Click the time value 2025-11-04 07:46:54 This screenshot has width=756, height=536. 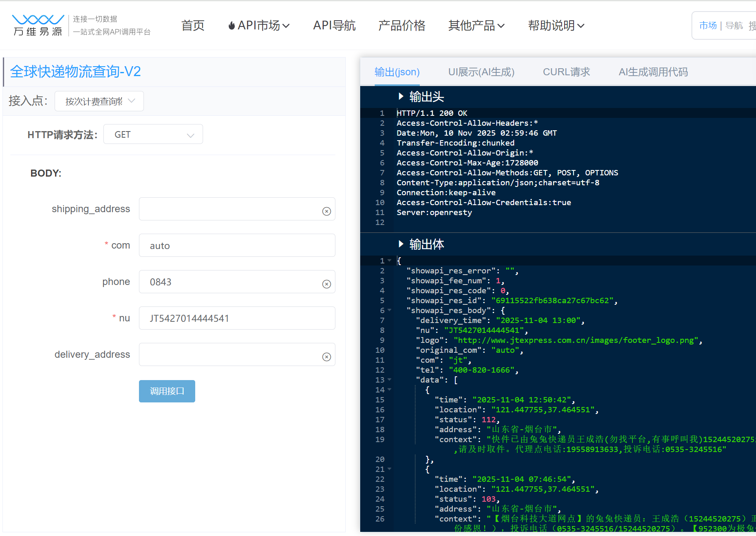point(522,479)
